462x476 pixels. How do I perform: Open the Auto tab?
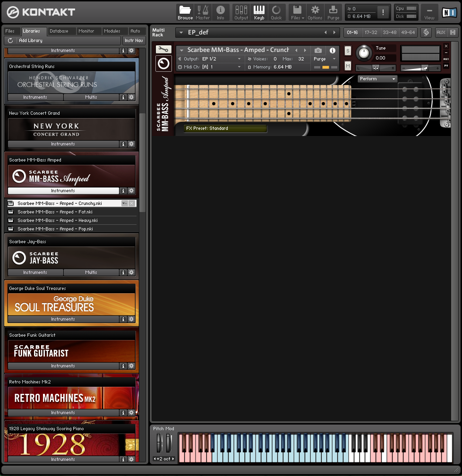click(135, 31)
